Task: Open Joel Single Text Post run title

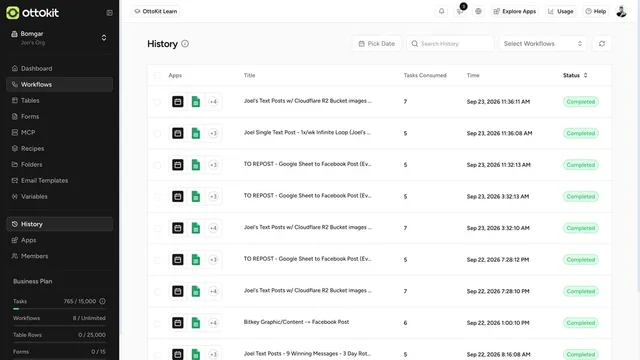Action: (x=307, y=132)
